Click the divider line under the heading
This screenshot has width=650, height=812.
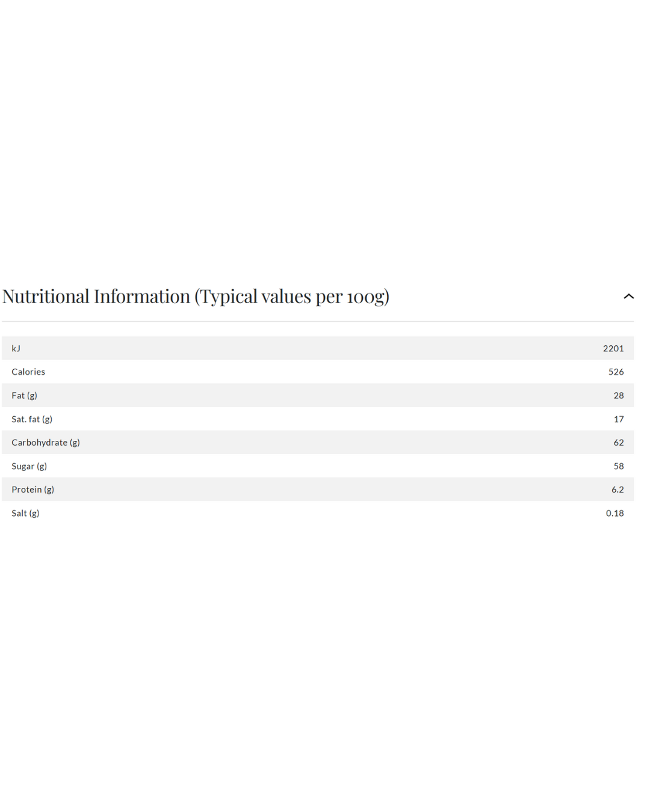pyautogui.click(x=318, y=321)
